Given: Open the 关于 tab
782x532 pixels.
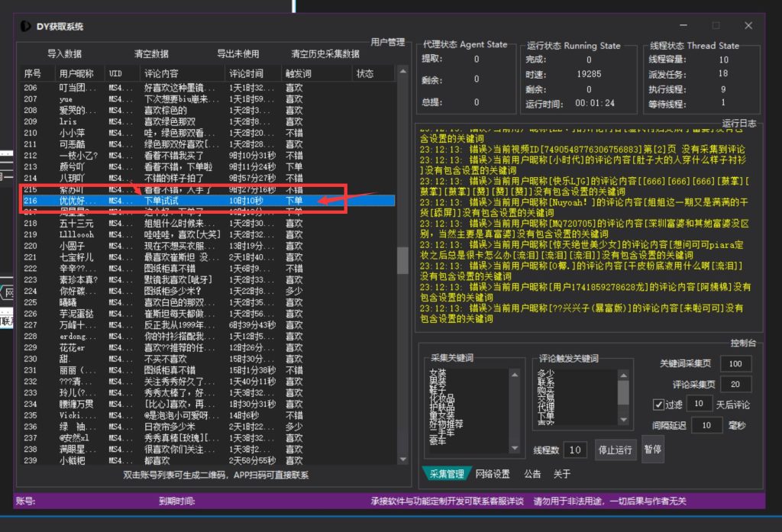Looking at the screenshot, I should [562, 474].
